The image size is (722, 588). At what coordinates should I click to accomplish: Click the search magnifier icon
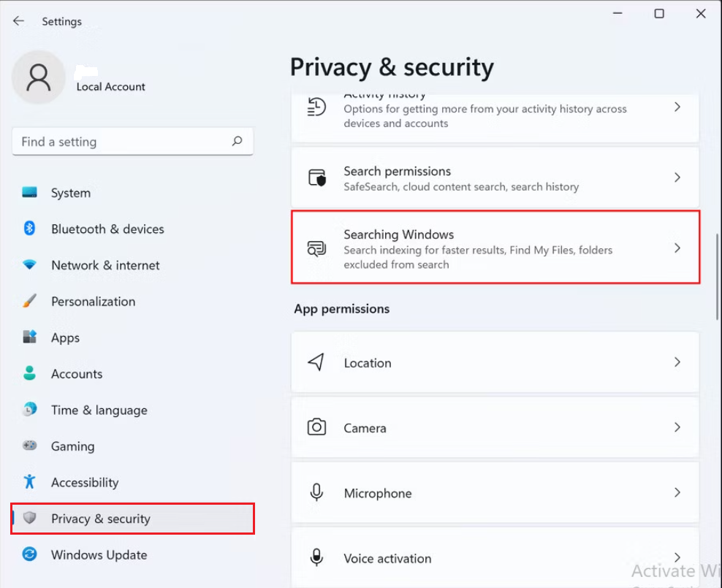point(237,141)
